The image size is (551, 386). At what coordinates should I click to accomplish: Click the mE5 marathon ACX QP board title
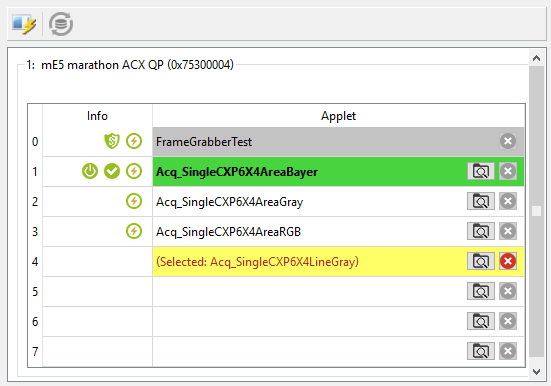pyautogui.click(x=130, y=65)
